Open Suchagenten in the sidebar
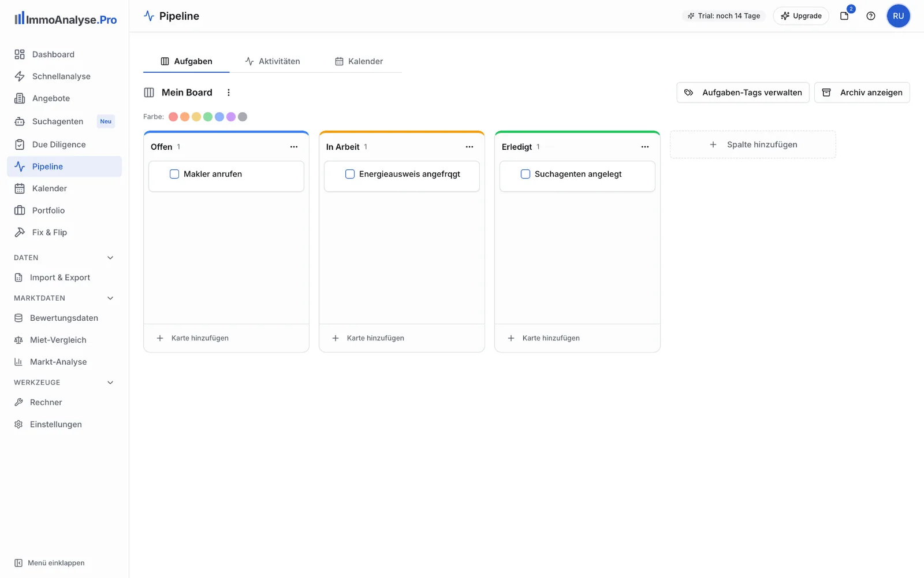 64,121
